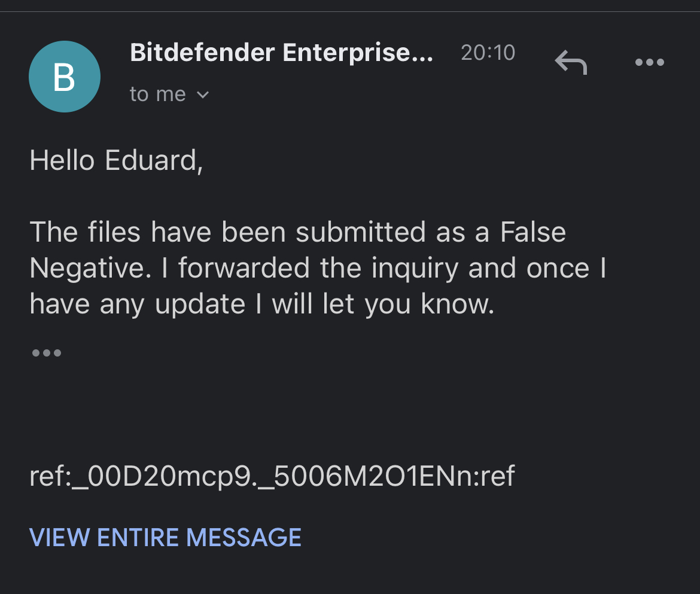Click the word "Bitdefender" in sender name
This screenshot has height=594, width=700.
pyautogui.click(x=202, y=53)
